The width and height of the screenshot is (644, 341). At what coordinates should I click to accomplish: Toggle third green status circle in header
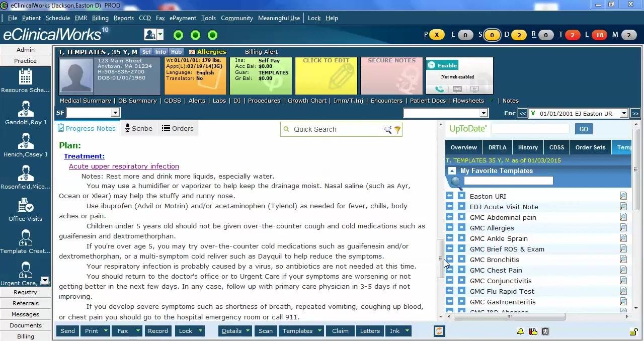[x=212, y=35]
